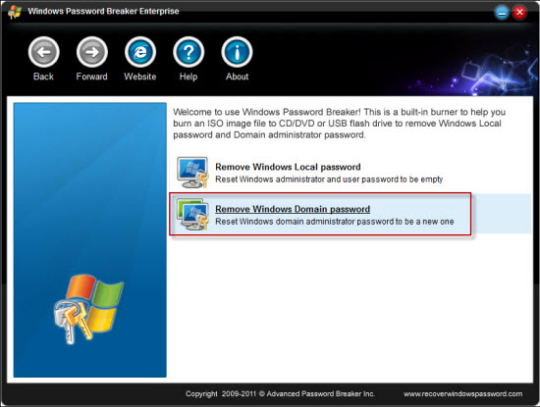
Task: Click the title bar app logo icon
Action: point(15,12)
